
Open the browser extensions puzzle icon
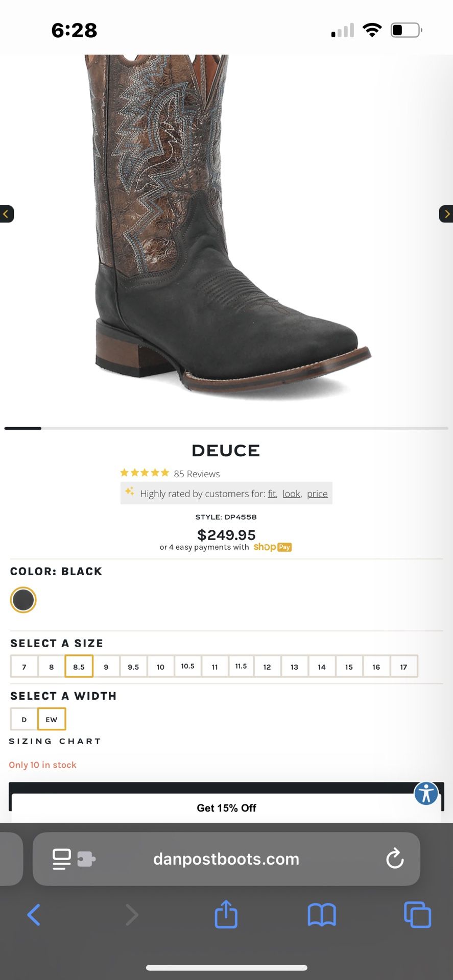pos(87,859)
